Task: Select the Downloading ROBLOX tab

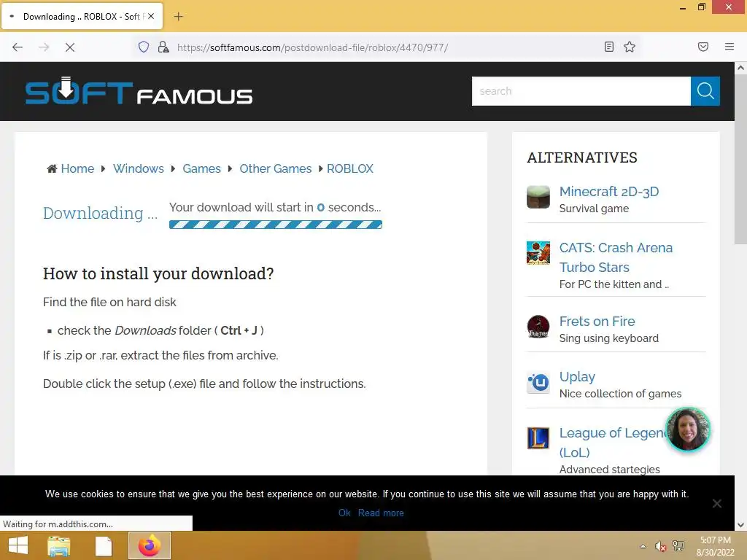Action: 82,16
